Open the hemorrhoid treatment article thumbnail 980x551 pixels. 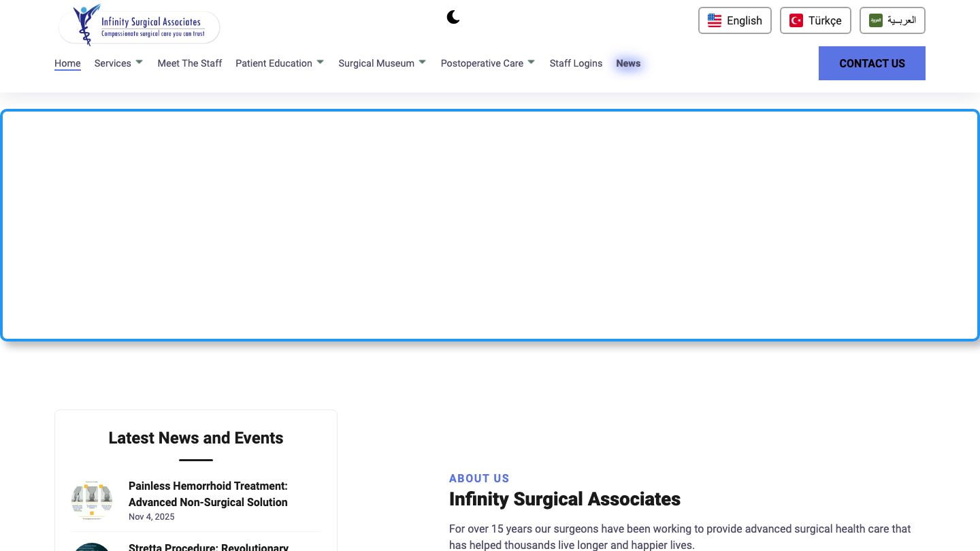tap(92, 500)
